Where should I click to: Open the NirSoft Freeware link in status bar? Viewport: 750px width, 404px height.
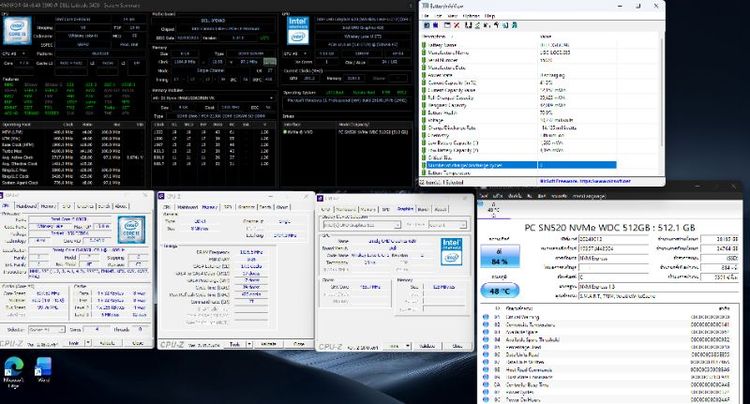tap(585, 182)
